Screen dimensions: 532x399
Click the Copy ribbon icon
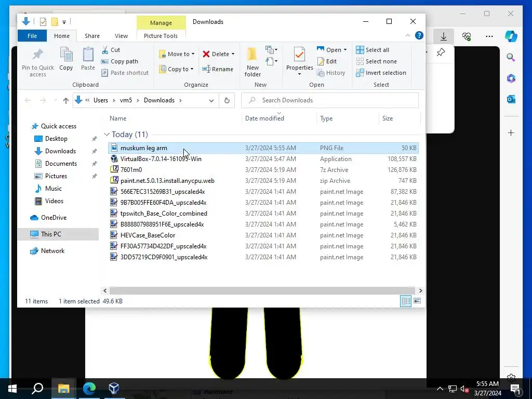(x=66, y=59)
